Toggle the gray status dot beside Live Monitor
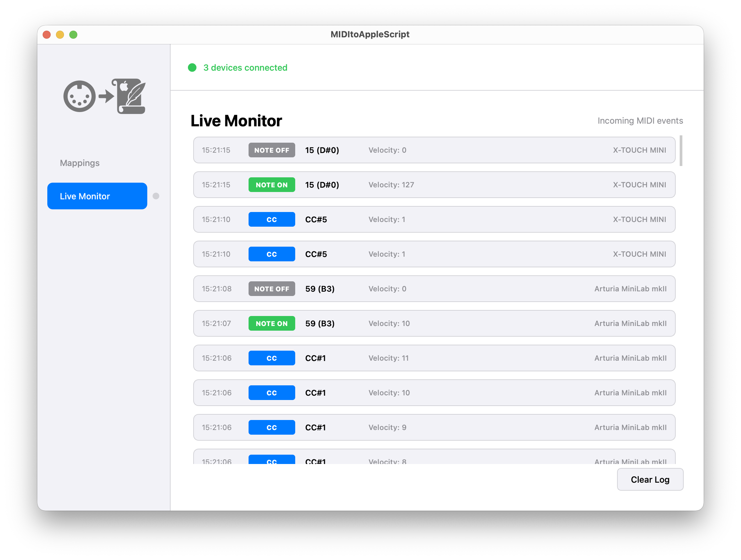The height and width of the screenshot is (560, 741). click(x=156, y=196)
